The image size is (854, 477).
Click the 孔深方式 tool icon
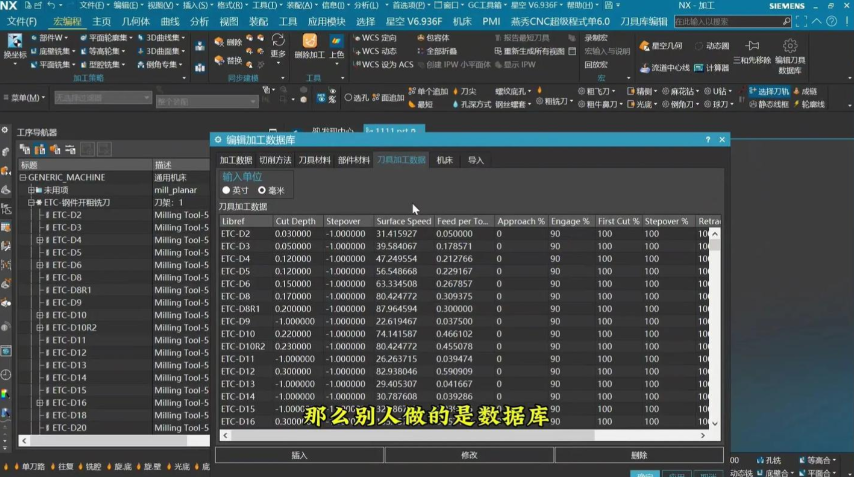pyautogui.click(x=472, y=104)
